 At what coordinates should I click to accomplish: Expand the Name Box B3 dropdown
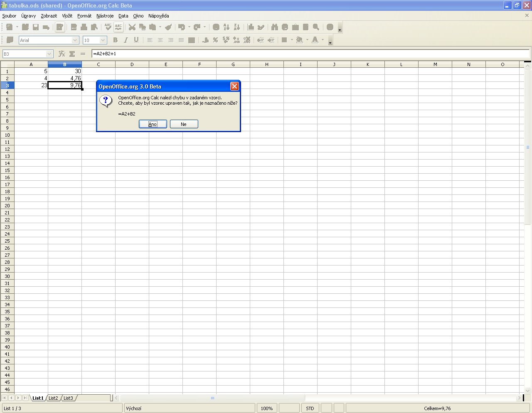[x=49, y=54]
